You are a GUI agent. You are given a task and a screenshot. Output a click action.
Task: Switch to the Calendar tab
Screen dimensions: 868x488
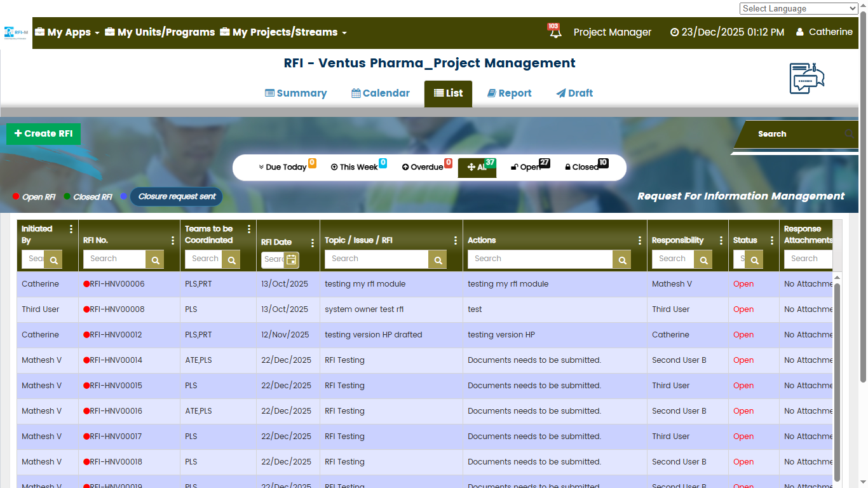[x=381, y=93]
